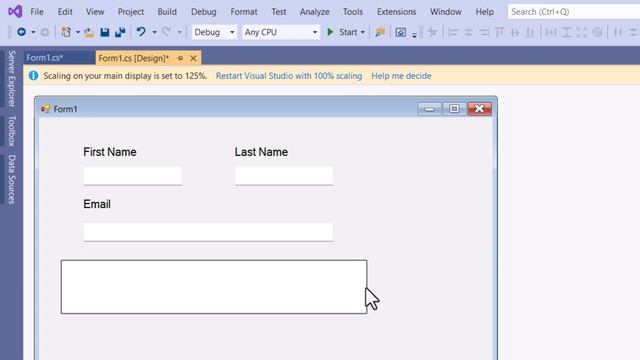The image size is (640, 360).
Task: Click the Align Tops layout icon
Action: pyautogui.click(x=499, y=32)
